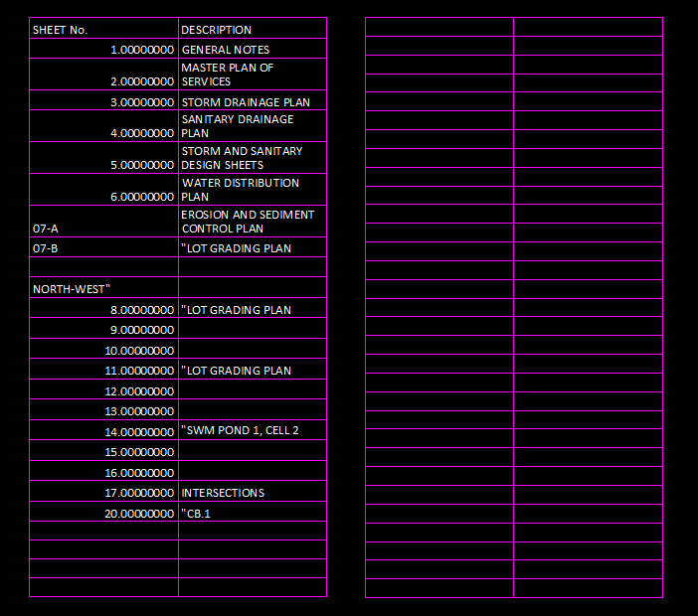The width and height of the screenshot is (698, 616).
Task: Select WATER DISTRIBUTION PLAN description
Action: 240,190
